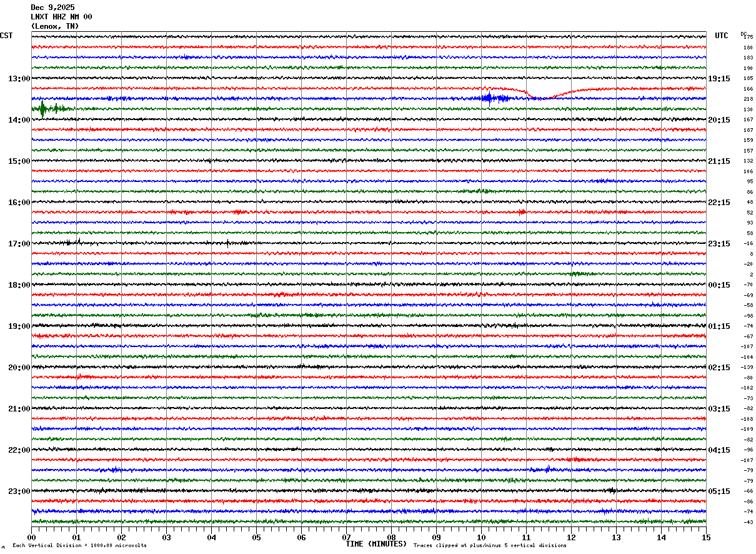The image size is (756, 554).
Task: Click minute tick label 09 on time axis
Action: pos(436,537)
